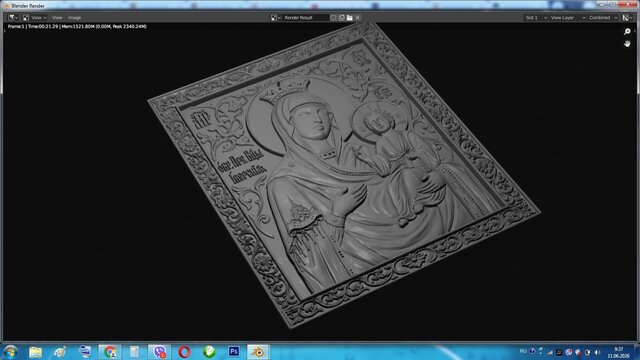Open the View mode dropdown in header
The image size is (640, 360).
[35, 18]
